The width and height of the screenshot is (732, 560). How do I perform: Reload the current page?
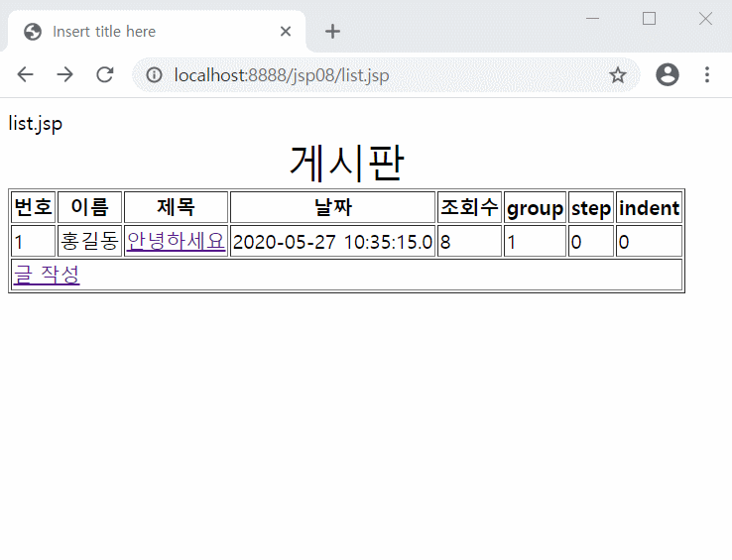pyautogui.click(x=105, y=74)
